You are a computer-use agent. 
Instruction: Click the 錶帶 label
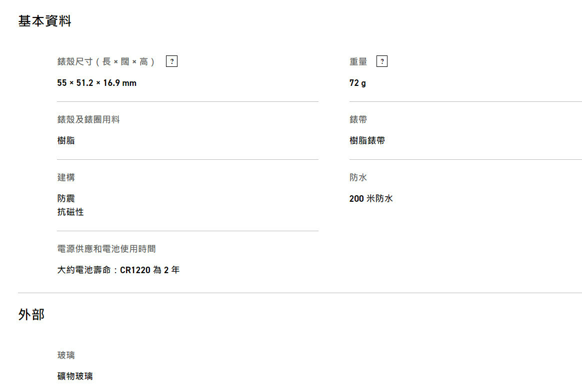click(358, 120)
